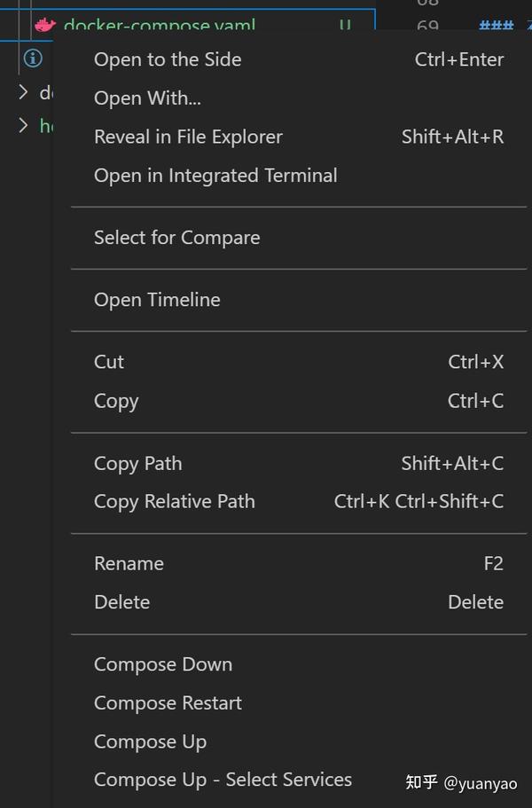
Task: Cut the file from the context menu
Action: coord(109,362)
